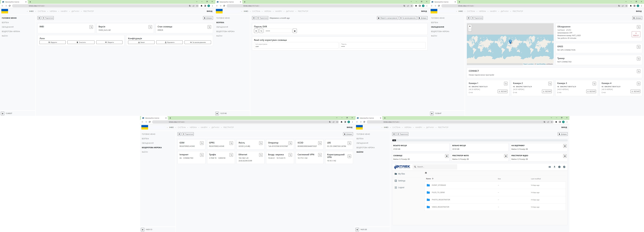Viewport: 644px width, 232px height.
Task: Copy the Стан сховища value in main menu window
Action: (209, 27)
